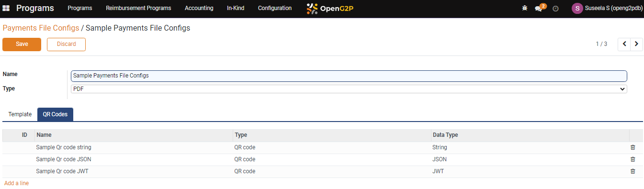The image size is (644, 189).
Task: Switch to the Template tab
Action: coord(20,114)
